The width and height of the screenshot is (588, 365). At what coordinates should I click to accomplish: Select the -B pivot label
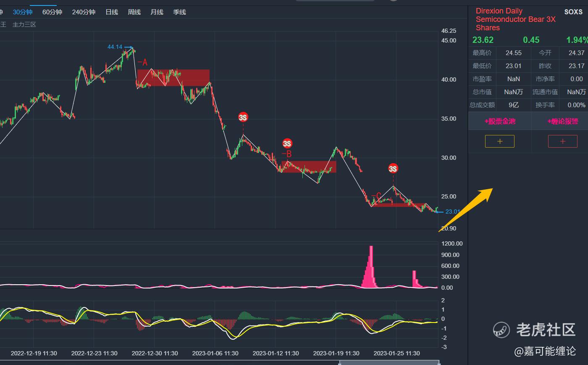tap(286, 154)
